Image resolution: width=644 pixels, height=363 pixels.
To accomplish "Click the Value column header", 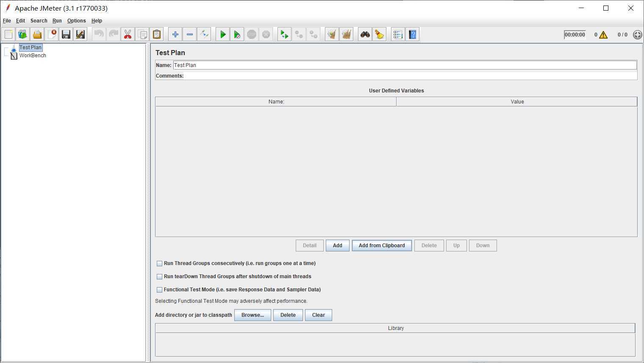I will click(517, 102).
